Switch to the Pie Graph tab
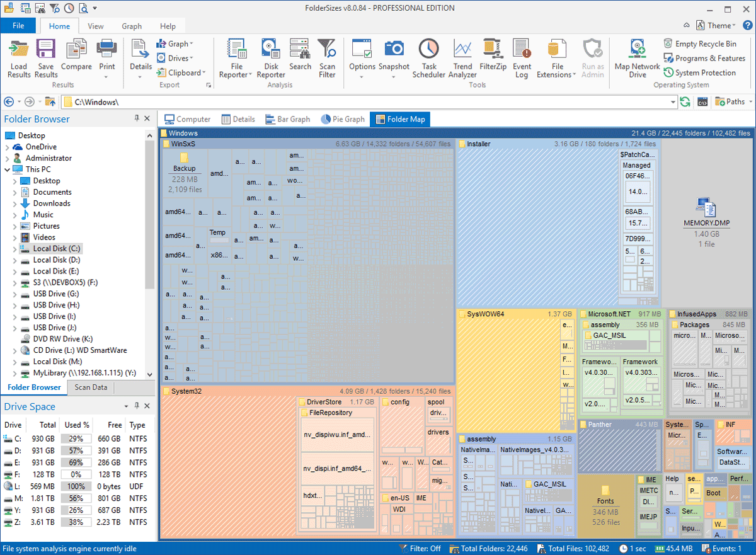 pos(343,119)
